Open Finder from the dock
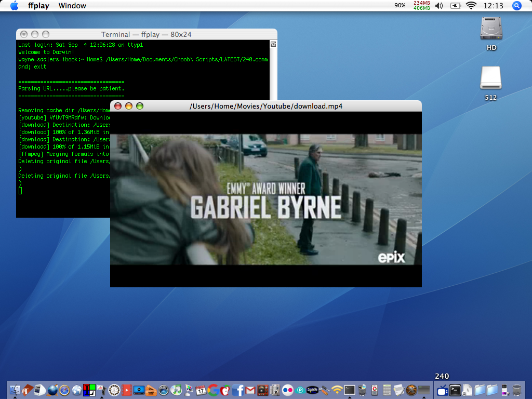Viewport: 532px width, 399px height. pyautogui.click(x=15, y=390)
